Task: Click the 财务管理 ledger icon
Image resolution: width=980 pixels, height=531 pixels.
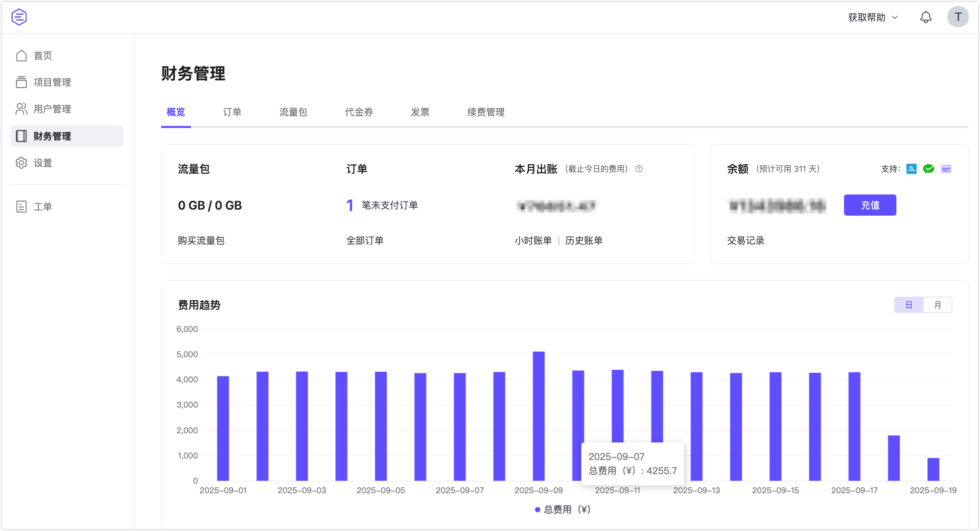Action: 21,136
